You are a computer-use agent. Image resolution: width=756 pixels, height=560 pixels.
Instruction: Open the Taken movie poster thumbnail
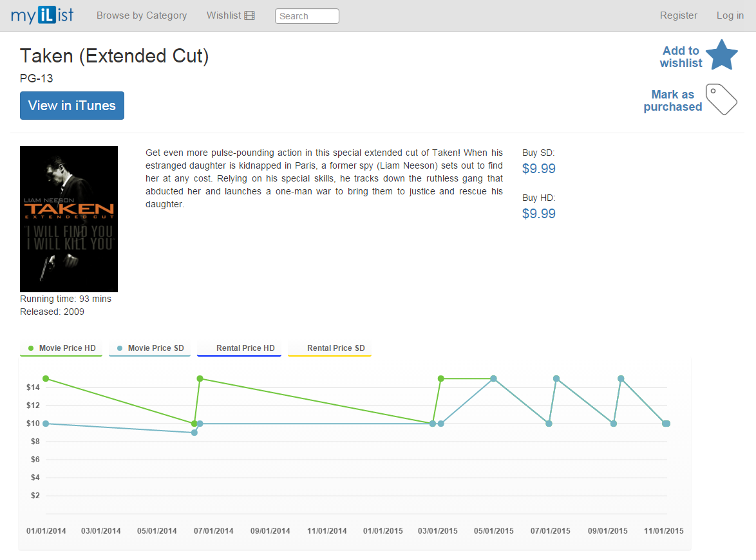coord(69,219)
